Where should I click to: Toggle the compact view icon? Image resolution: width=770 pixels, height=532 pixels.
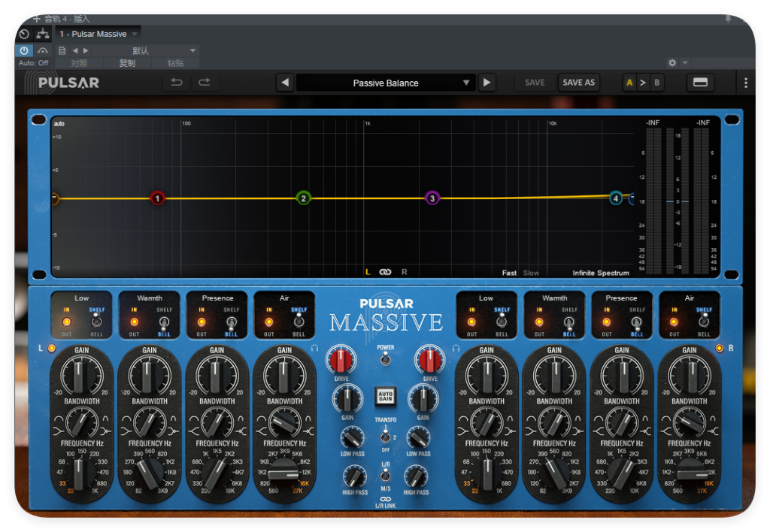tap(700, 83)
